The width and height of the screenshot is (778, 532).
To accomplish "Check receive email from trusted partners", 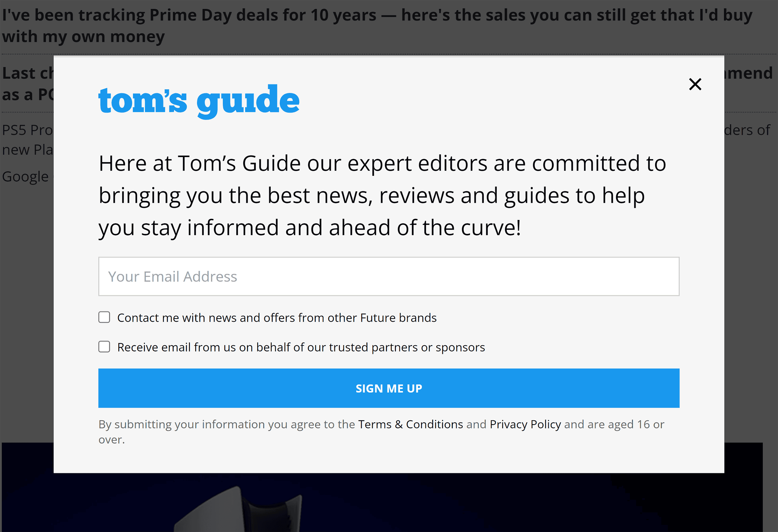I will (x=104, y=347).
